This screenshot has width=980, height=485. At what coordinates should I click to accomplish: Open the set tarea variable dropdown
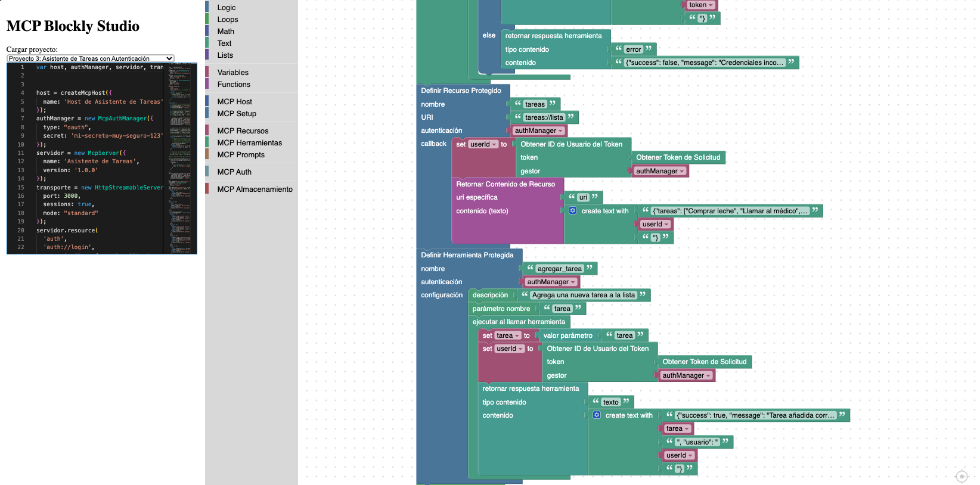pyautogui.click(x=508, y=335)
